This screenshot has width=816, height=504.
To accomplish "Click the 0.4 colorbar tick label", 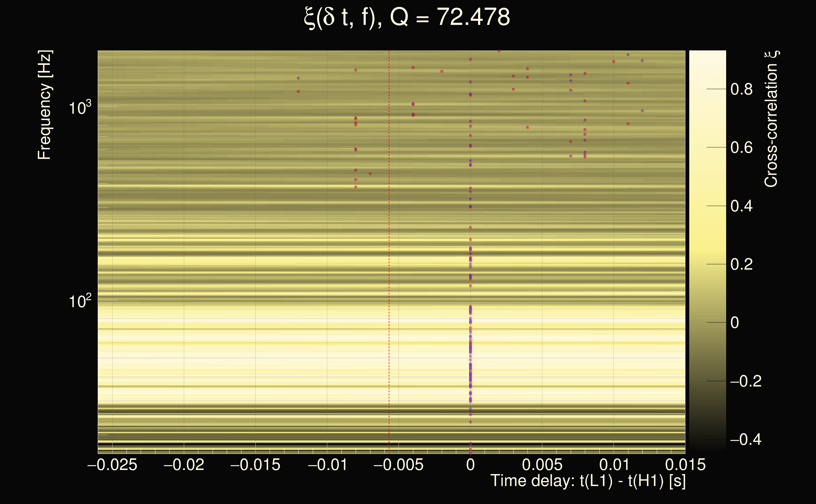I will click(741, 206).
